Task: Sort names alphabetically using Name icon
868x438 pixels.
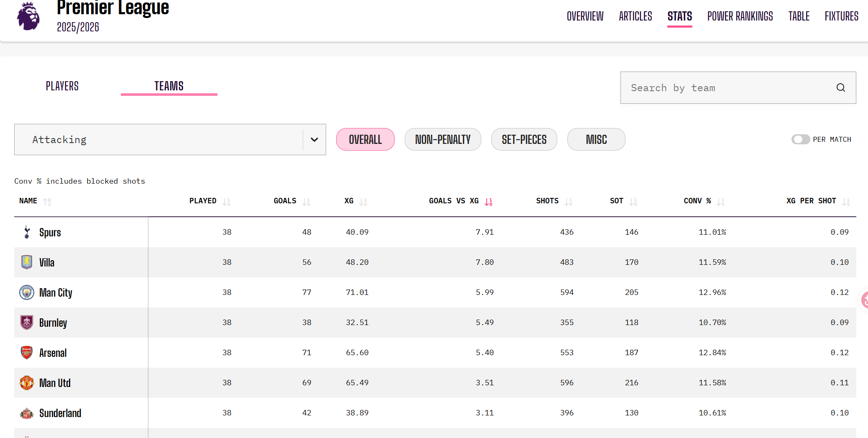Action: coord(47,202)
